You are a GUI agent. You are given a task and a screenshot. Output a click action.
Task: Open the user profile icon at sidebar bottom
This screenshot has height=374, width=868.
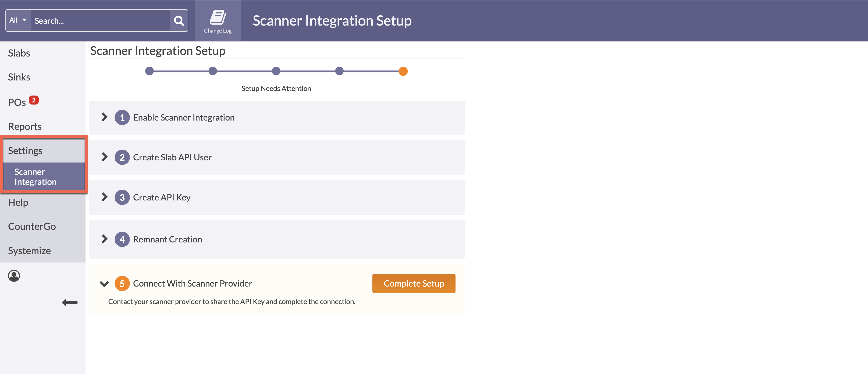tap(14, 276)
